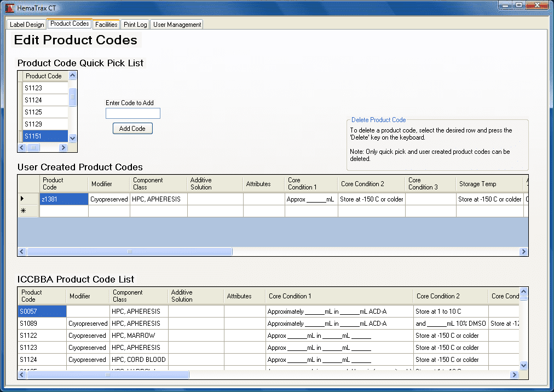Image resolution: width=554 pixels, height=392 pixels.
Task: Click inside the Enter Code to Add field
Action: (x=132, y=113)
